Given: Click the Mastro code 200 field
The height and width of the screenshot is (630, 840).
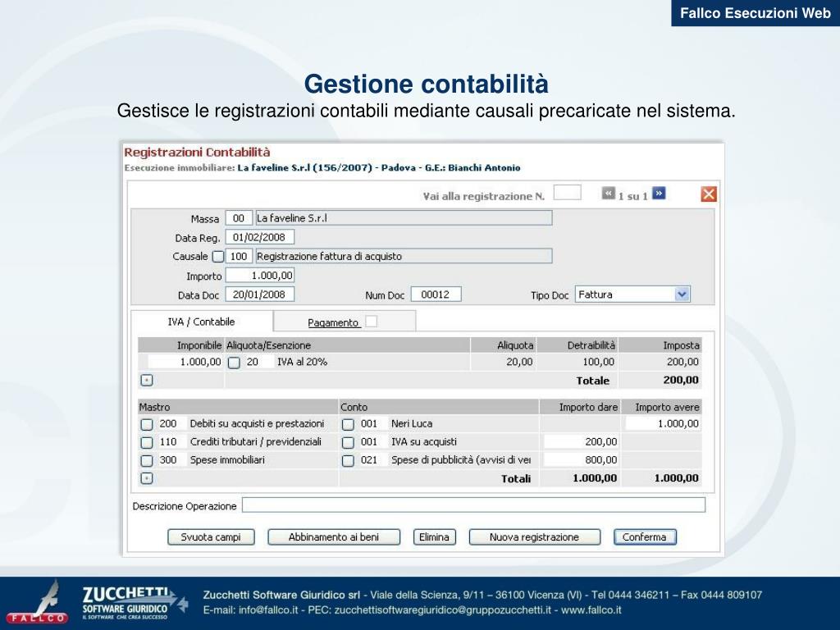Looking at the screenshot, I should [171, 423].
